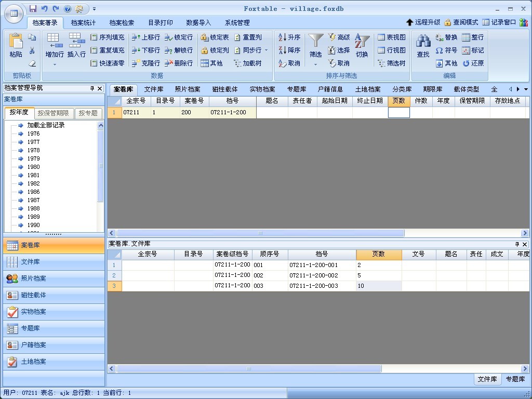The width and height of the screenshot is (532, 399).
Task: Open the 目录打印 ribbon tab
Action: 161,23
